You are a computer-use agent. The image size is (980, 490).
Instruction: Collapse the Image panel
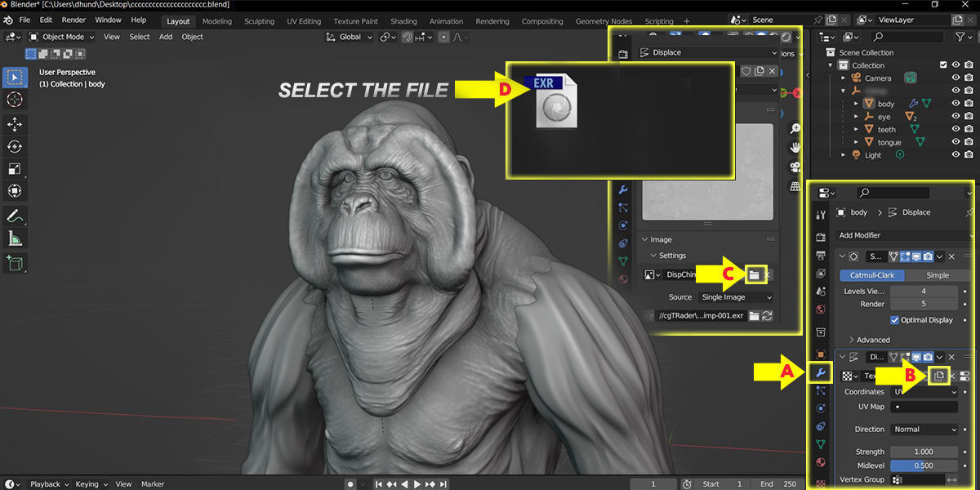(x=645, y=239)
